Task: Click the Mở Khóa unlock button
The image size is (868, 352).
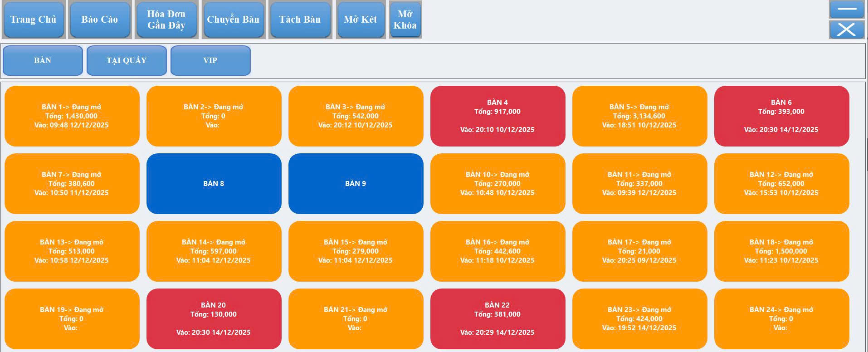Action: (x=405, y=20)
